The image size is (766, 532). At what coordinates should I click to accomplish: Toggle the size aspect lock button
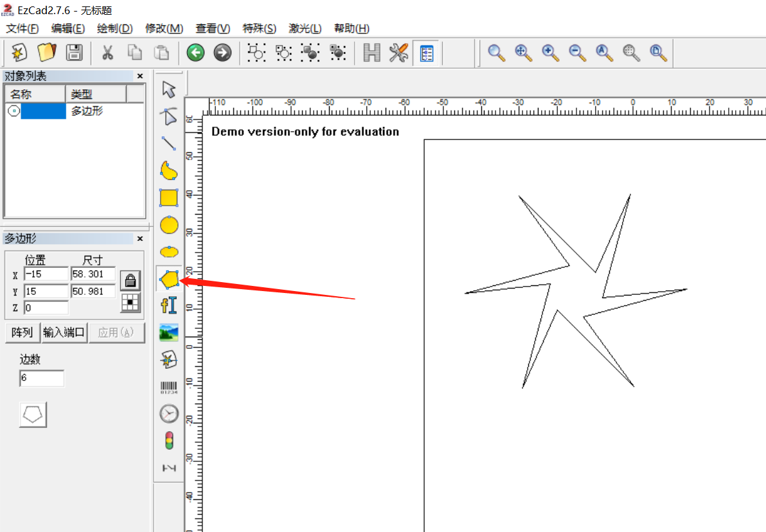(x=130, y=281)
